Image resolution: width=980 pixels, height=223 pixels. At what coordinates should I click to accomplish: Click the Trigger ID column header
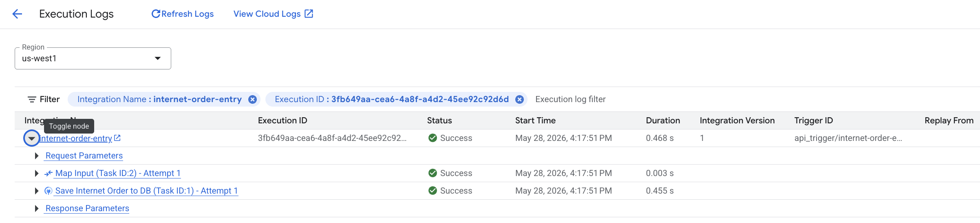tap(814, 120)
